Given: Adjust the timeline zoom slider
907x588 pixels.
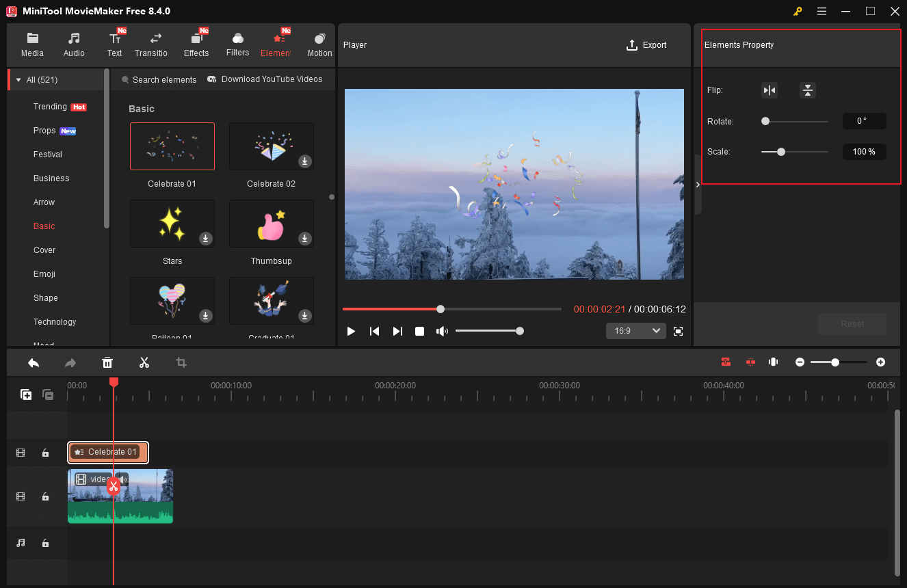Looking at the screenshot, I should (835, 362).
